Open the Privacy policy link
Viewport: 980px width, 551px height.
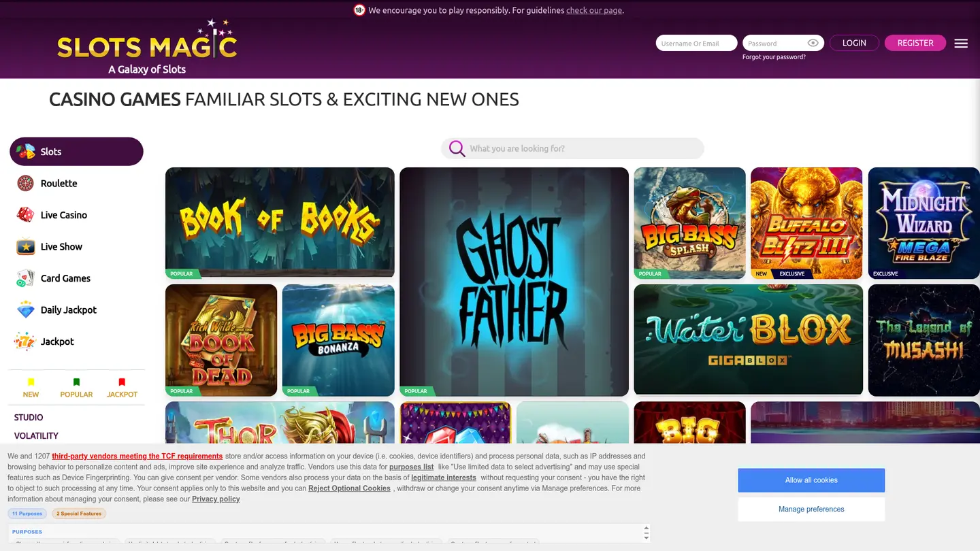point(216,499)
